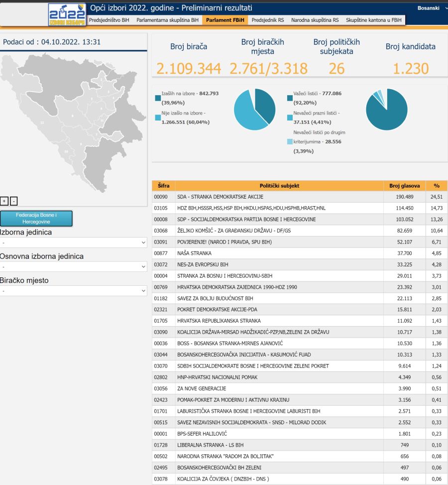Screen dimensions: 448x485
Task: Expand the Biračko mjesto dropdown
Action: (74, 291)
